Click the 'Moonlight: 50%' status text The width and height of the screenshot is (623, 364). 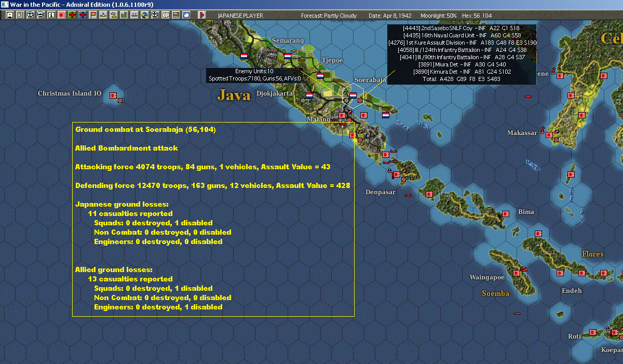[x=439, y=16]
